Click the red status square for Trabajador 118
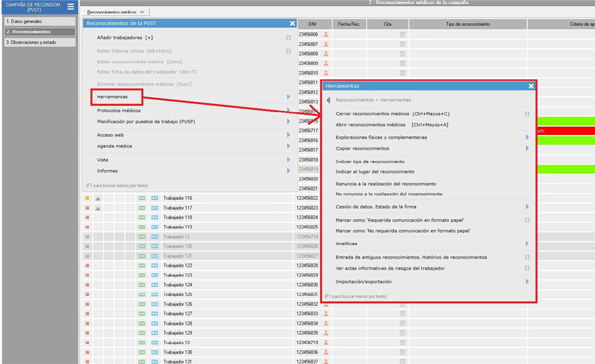Viewport: 595px width, 364px height. [87, 217]
